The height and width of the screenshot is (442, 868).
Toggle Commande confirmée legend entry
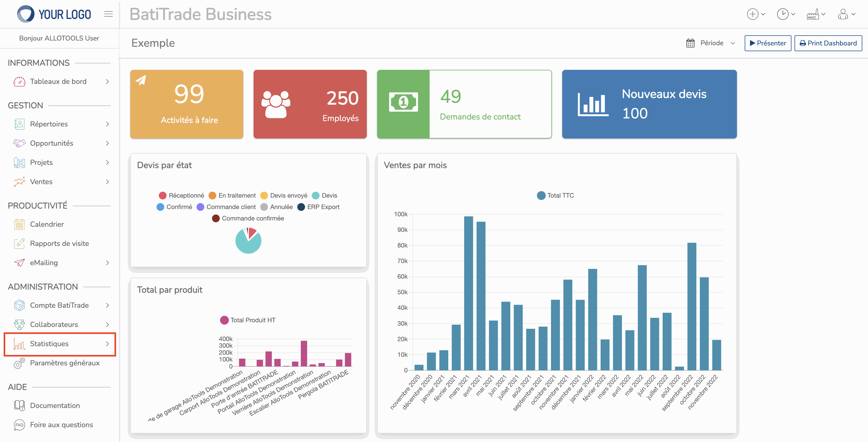click(x=248, y=218)
